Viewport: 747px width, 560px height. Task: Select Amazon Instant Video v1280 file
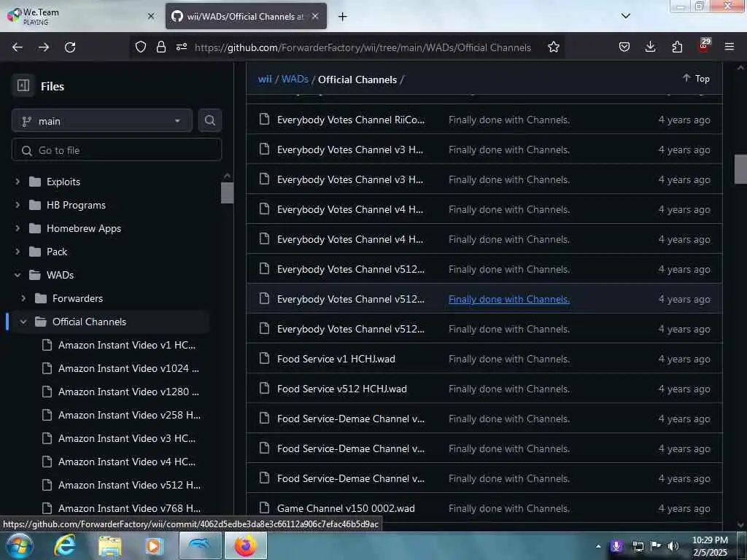point(128,392)
